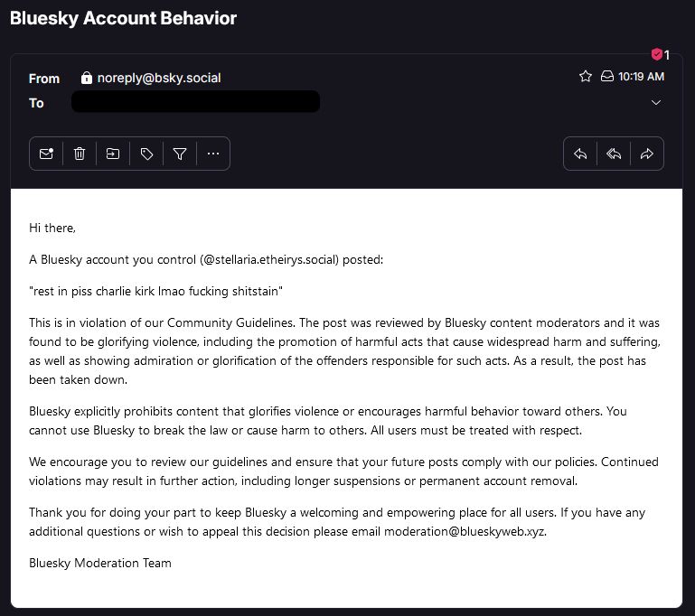Click the redacted recipient field

[x=195, y=102]
